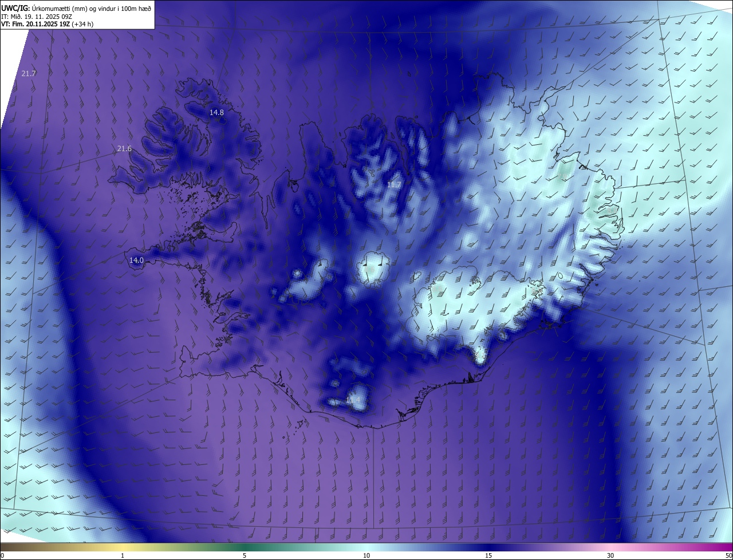
Task: Click the 'UWC/IG:' title label
Action: pos(15,7)
